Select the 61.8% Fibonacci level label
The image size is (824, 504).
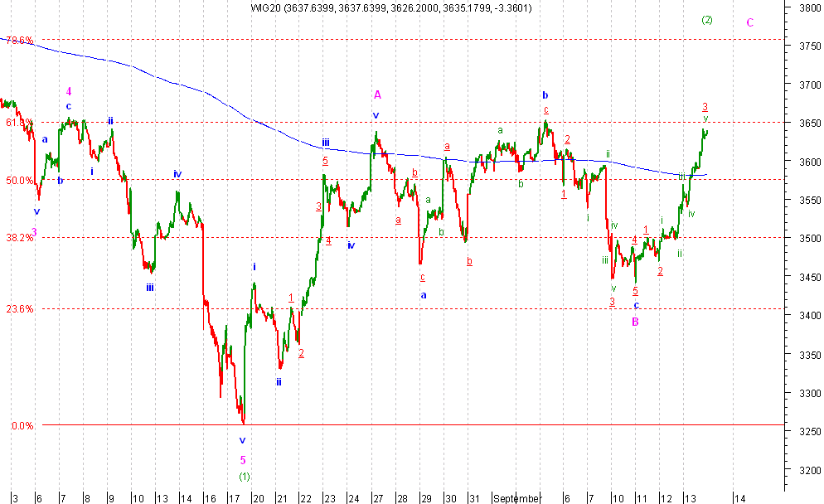19,123
